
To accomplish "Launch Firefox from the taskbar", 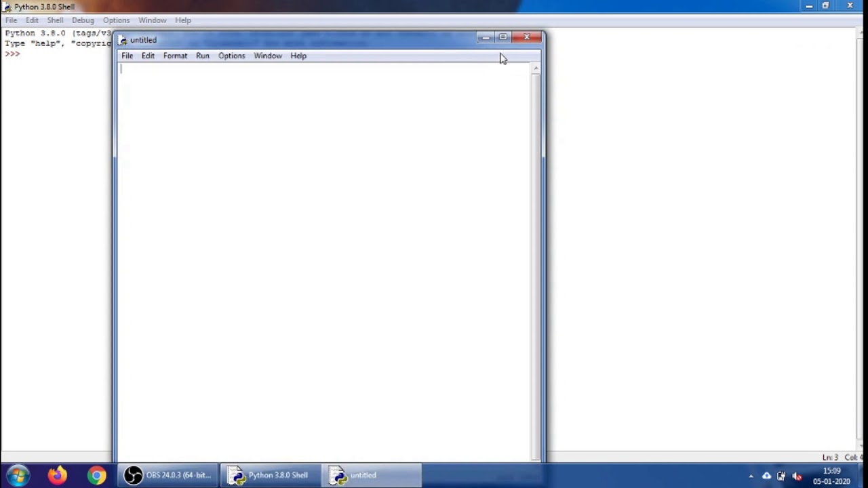I will (x=58, y=475).
